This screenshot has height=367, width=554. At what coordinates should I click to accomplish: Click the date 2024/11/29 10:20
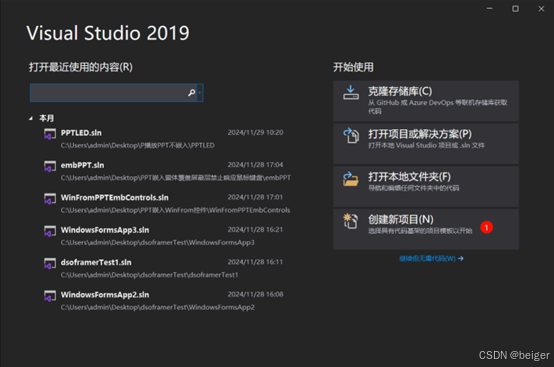click(255, 132)
